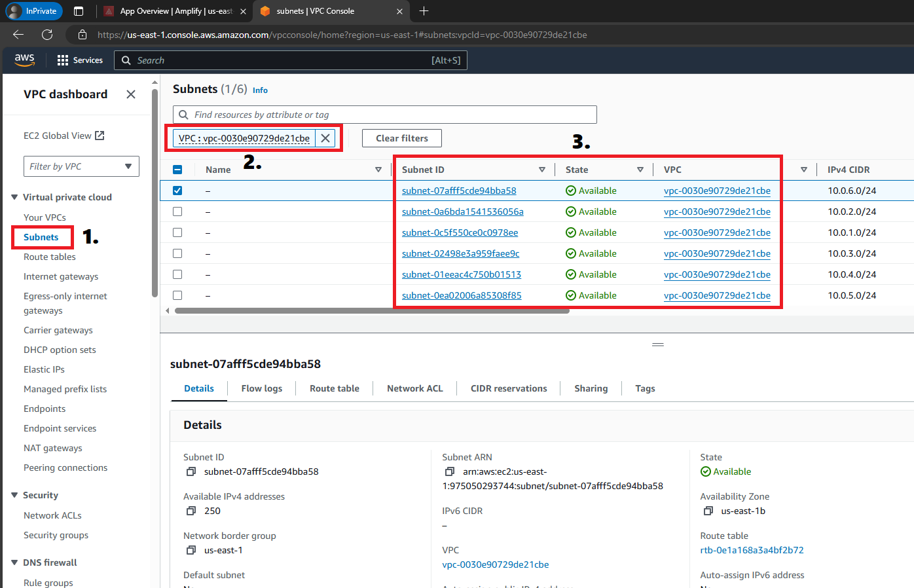Open the tab actions menu icon

(x=79, y=11)
